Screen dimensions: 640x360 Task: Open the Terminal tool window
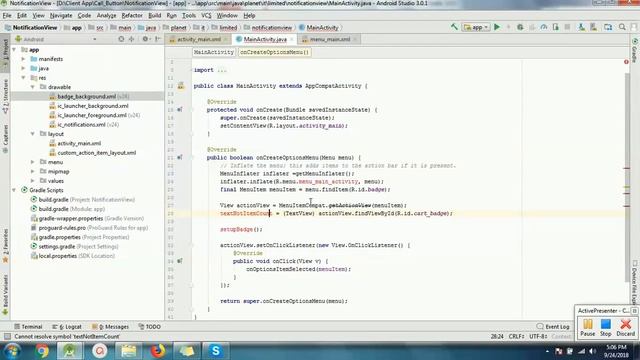pos(28,327)
